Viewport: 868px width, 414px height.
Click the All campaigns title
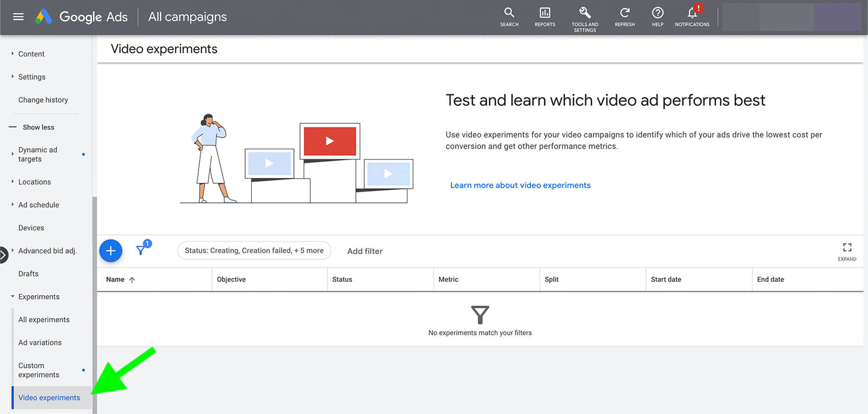pos(188,17)
